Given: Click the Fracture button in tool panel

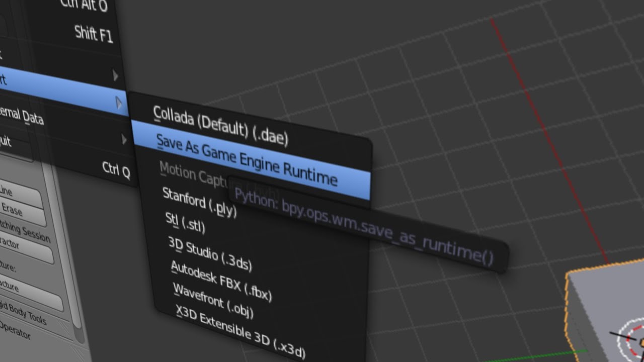Looking at the screenshot, I should point(29,292).
